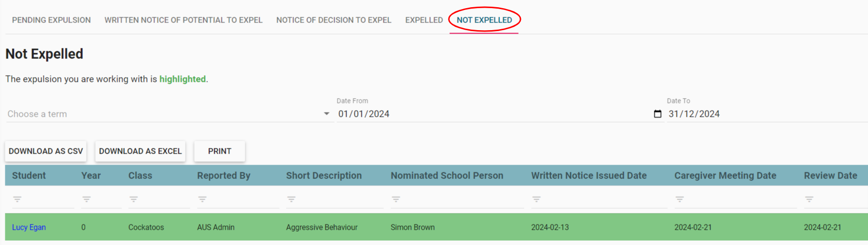The image size is (868, 245).
Task: Expand the Choose a term dropdown
Action: (326, 114)
